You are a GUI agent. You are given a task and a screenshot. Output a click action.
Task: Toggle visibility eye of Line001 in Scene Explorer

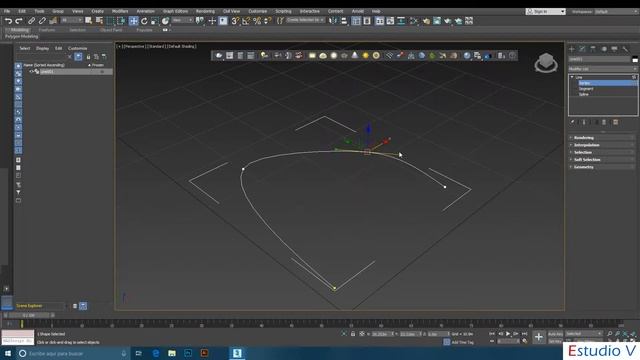31,71
